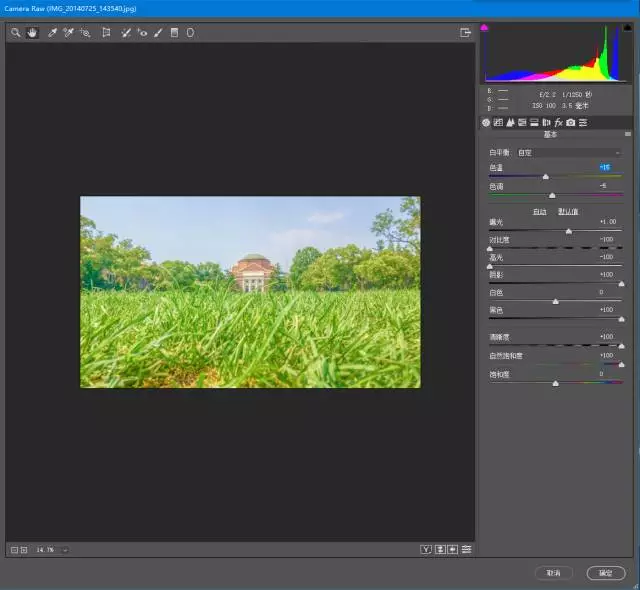
Task: Cycle before/after view Y icon
Action: point(426,550)
